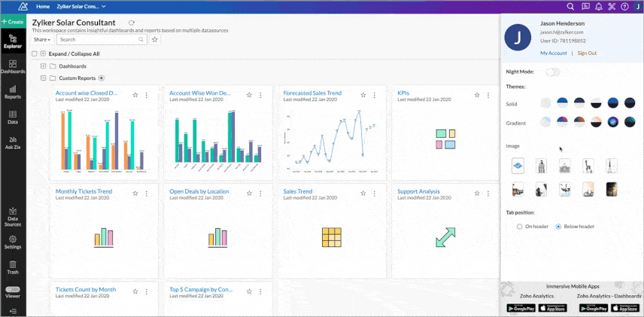Open Trash in the left sidebar
The width and height of the screenshot is (644, 317).
(13, 267)
